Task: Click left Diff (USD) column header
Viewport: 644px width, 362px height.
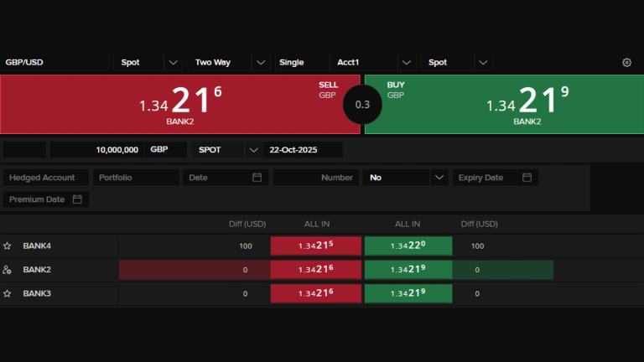Action: tap(247, 224)
